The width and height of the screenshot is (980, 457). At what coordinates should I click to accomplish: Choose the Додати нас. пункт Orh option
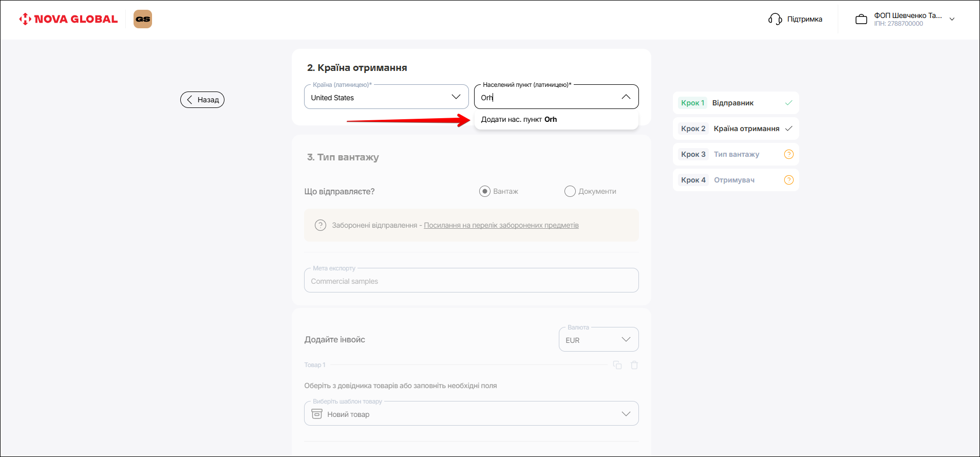519,119
